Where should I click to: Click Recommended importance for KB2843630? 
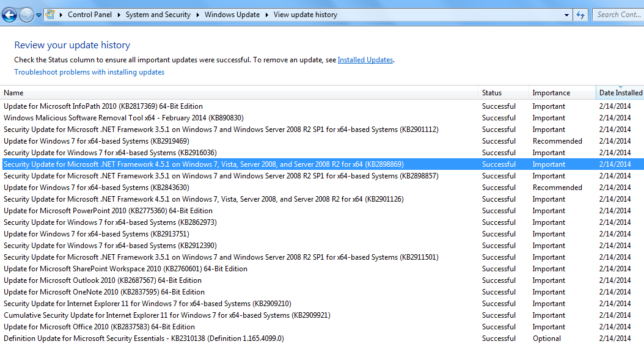click(557, 187)
